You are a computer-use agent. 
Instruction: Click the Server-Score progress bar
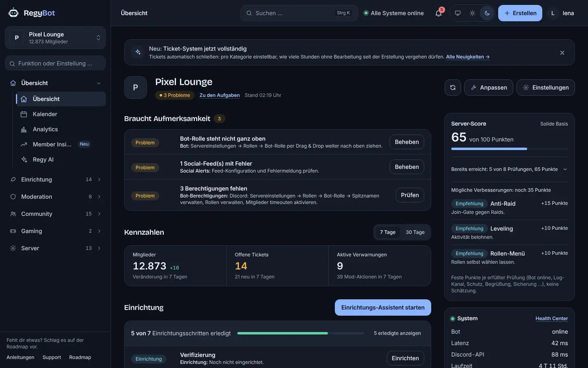[x=510, y=149]
